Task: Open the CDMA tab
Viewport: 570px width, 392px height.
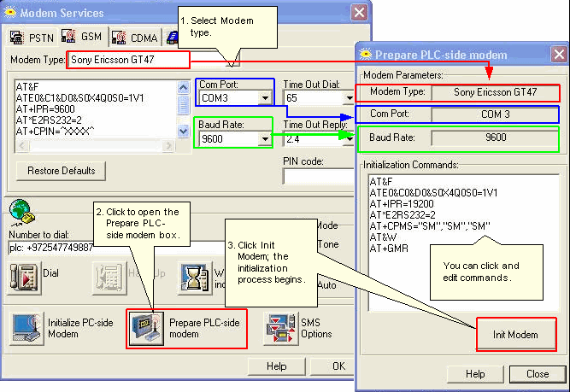Action: point(135,38)
